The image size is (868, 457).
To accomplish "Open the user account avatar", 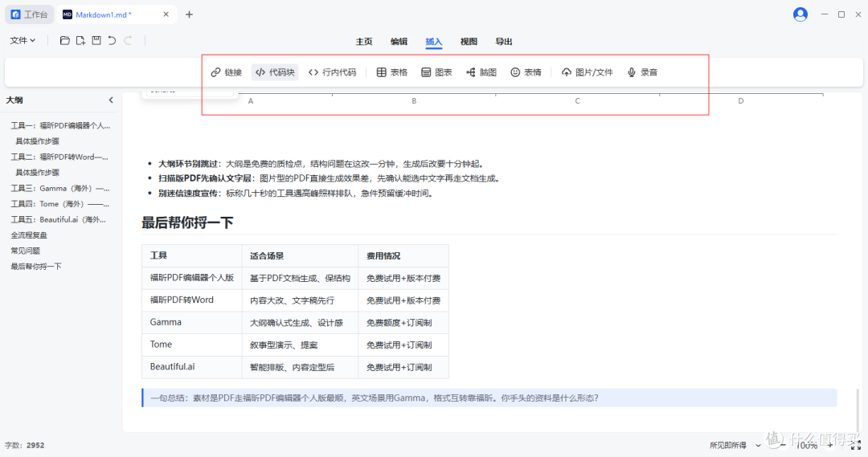I will click(800, 14).
